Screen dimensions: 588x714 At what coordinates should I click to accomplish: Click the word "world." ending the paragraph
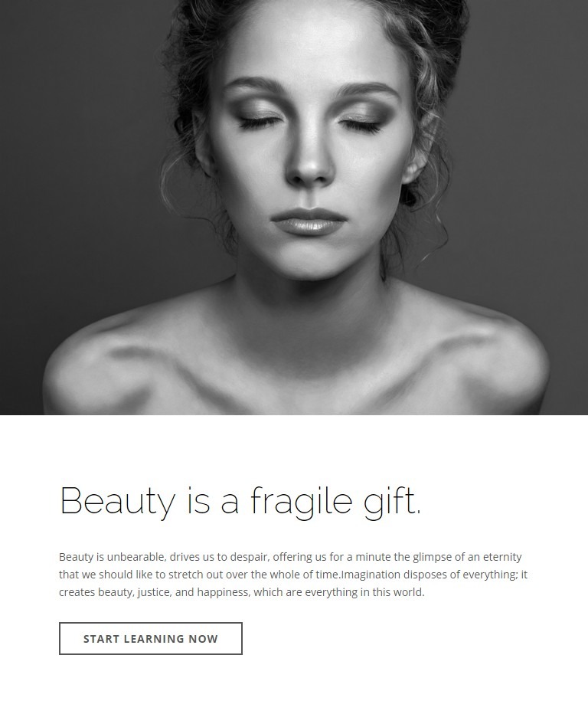409,592
